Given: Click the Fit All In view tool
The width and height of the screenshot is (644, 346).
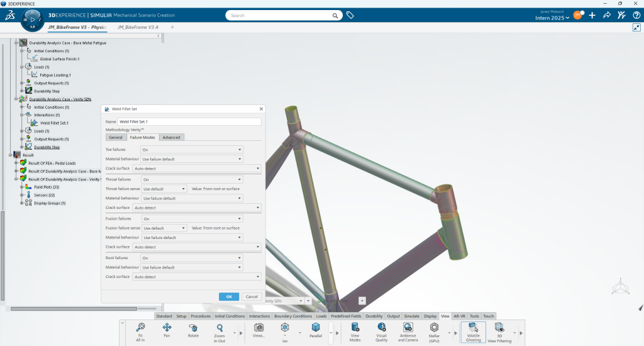Looking at the screenshot, I should tap(140, 328).
